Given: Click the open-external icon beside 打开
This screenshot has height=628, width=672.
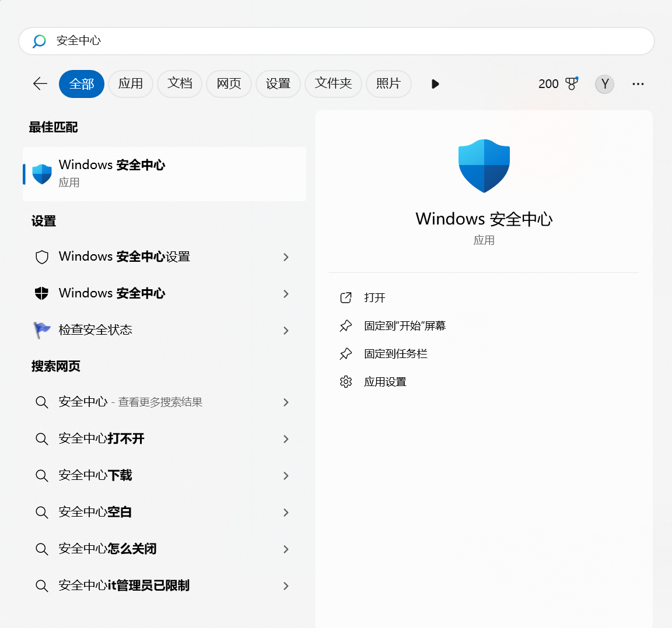Looking at the screenshot, I should pos(346,298).
